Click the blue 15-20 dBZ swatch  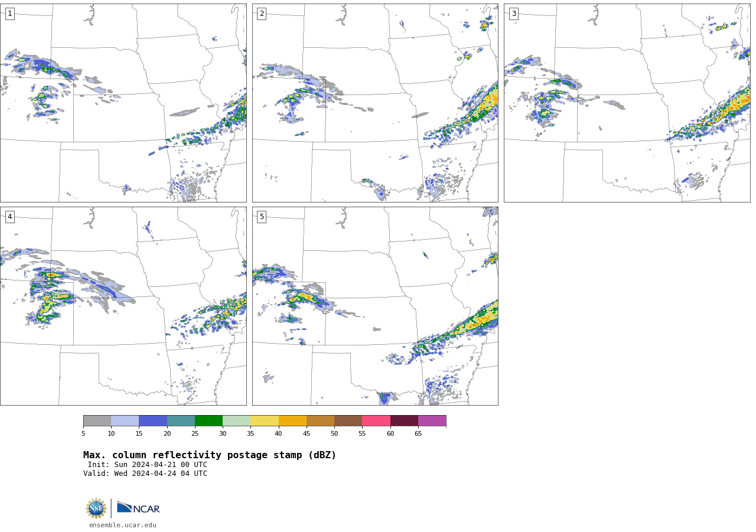(x=153, y=421)
